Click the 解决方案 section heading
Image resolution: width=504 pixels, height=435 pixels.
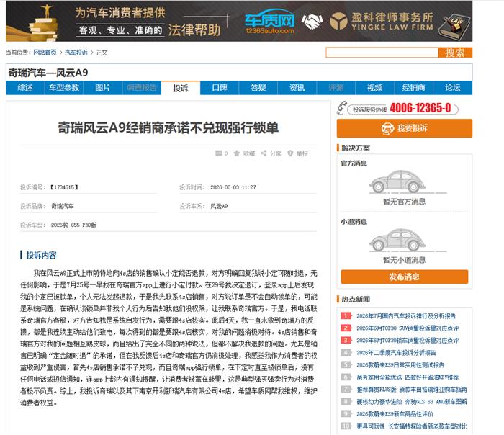tap(355, 148)
